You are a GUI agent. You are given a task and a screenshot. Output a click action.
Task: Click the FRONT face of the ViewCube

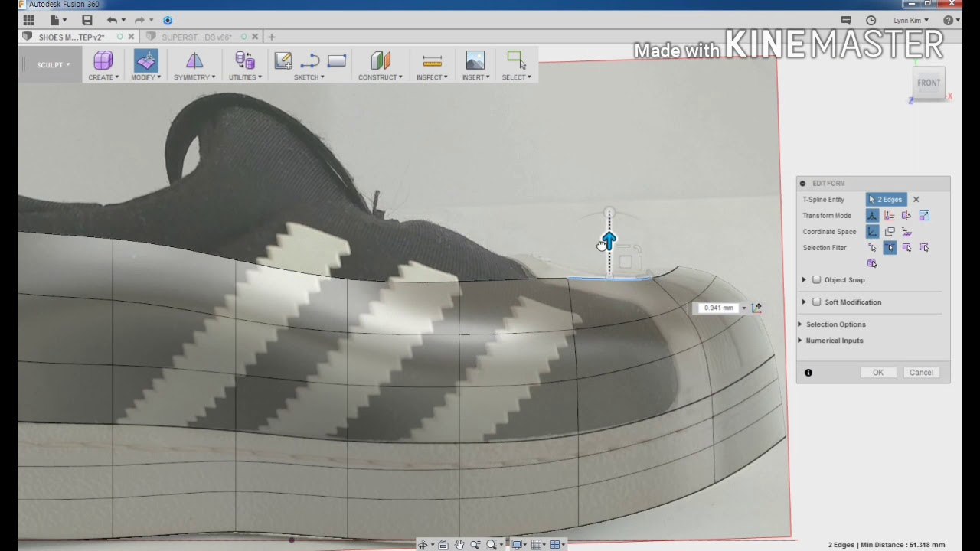[x=929, y=83]
